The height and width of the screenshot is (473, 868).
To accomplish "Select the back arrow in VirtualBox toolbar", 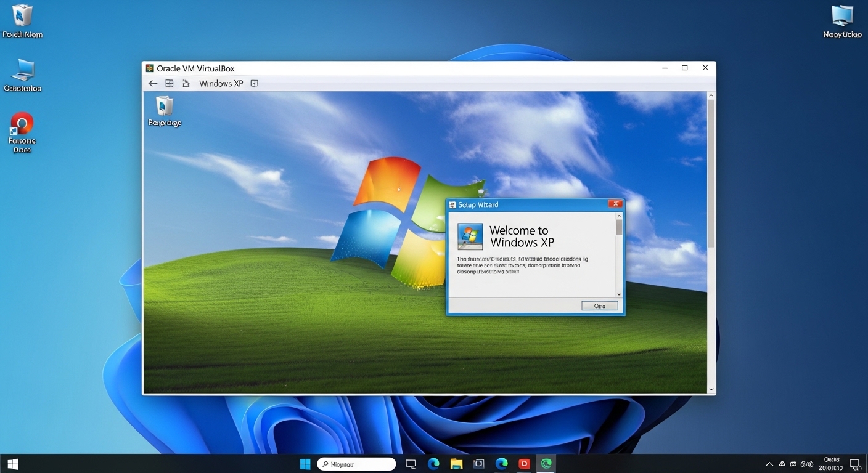I will (x=153, y=83).
